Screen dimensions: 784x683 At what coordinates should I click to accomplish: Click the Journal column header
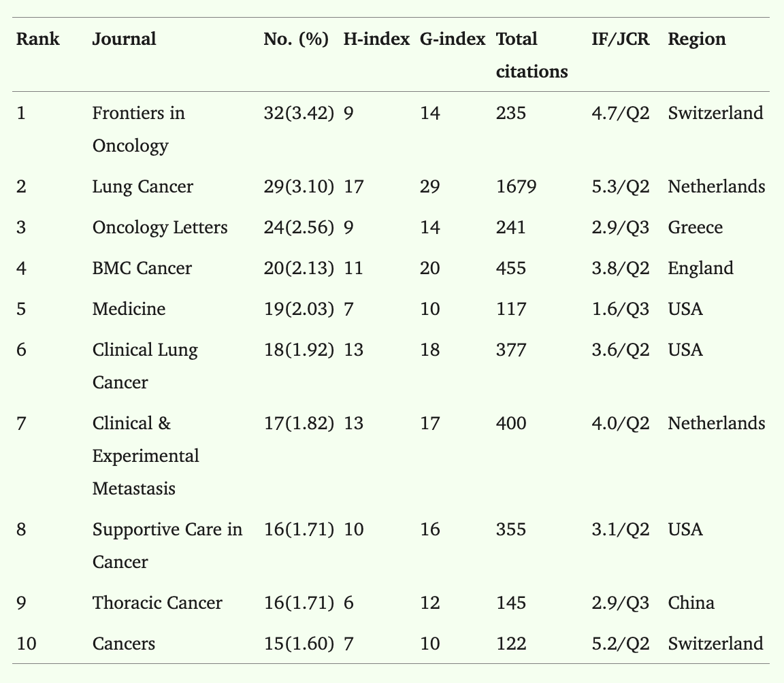pyautogui.click(x=124, y=39)
